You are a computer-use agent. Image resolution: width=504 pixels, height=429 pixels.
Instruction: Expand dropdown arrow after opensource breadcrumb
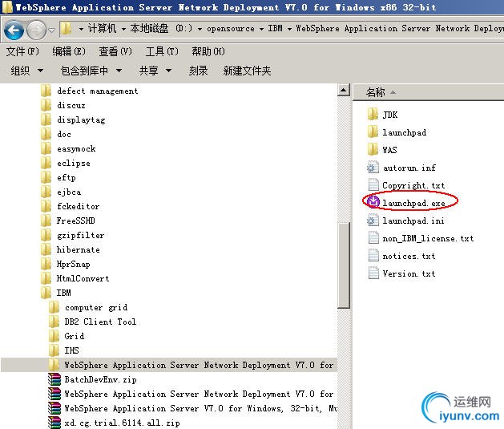coord(261,29)
